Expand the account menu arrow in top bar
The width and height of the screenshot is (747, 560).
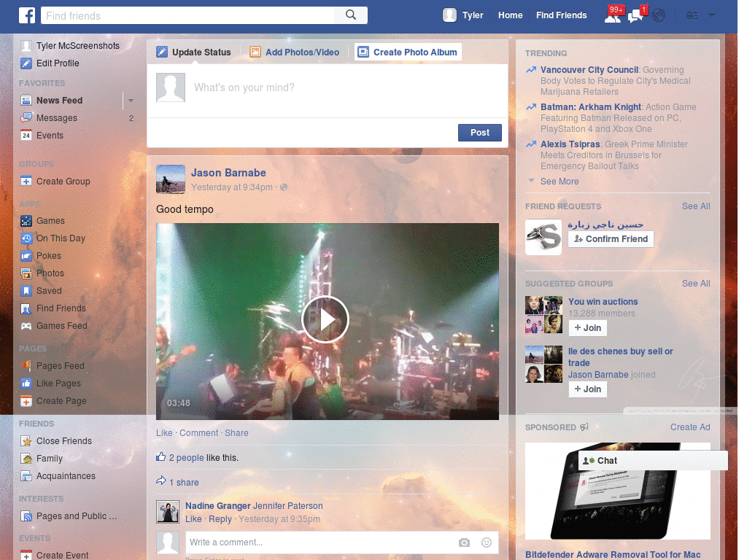pyautogui.click(x=712, y=15)
